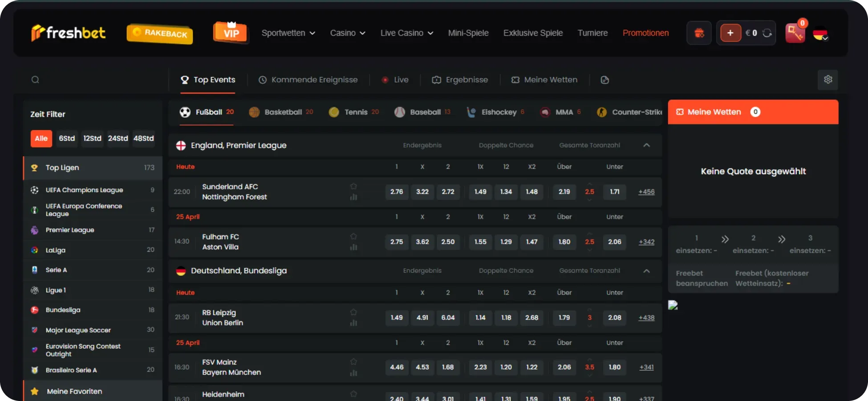This screenshot has width=868, height=401.
Task: Pick odds 6.04 for Union Berlin win
Action: point(448,318)
